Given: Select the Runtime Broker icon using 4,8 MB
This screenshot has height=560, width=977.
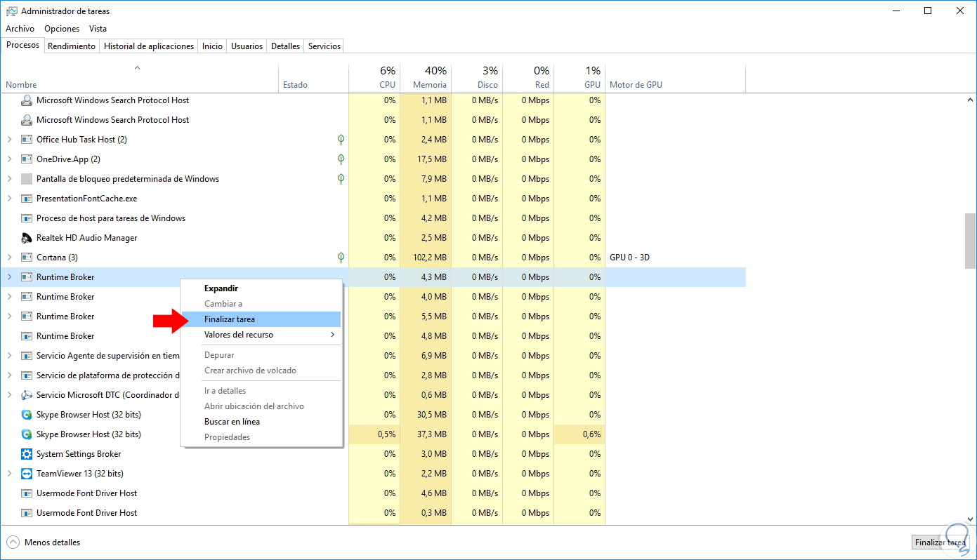Looking at the screenshot, I should (x=27, y=336).
